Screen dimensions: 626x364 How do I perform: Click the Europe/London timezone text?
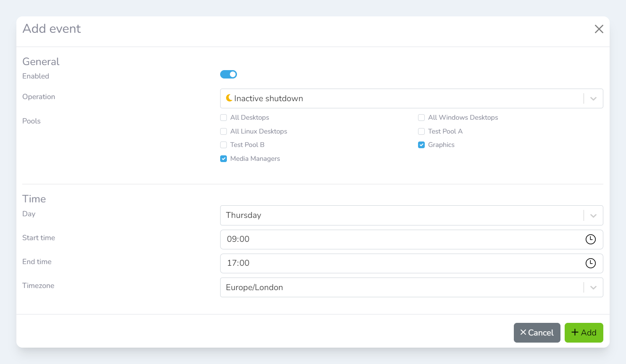click(x=254, y=288)
